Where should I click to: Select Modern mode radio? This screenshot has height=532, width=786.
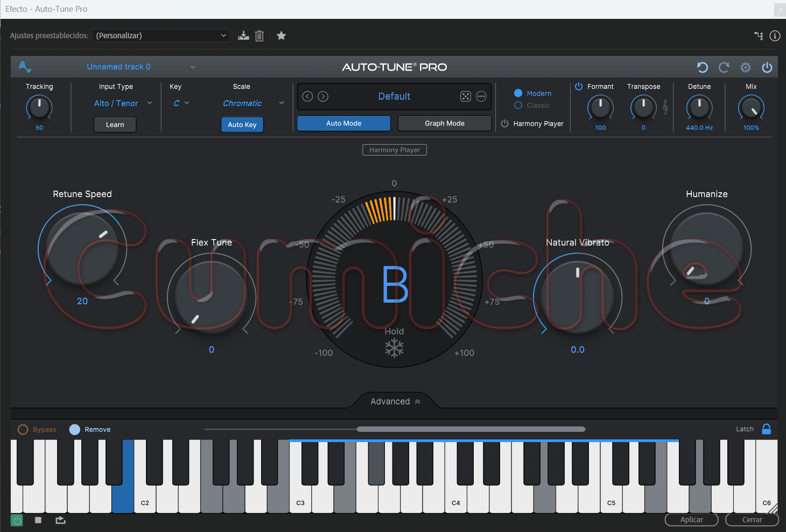click(x=518, y=93)
